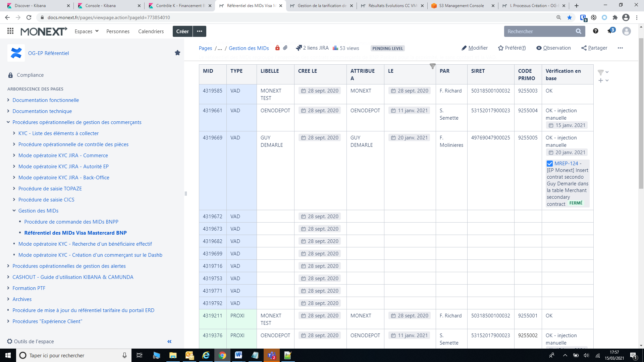Open the notifications icon with badge 3
Screen dimensions: 644x362
[x=610, y=31]
